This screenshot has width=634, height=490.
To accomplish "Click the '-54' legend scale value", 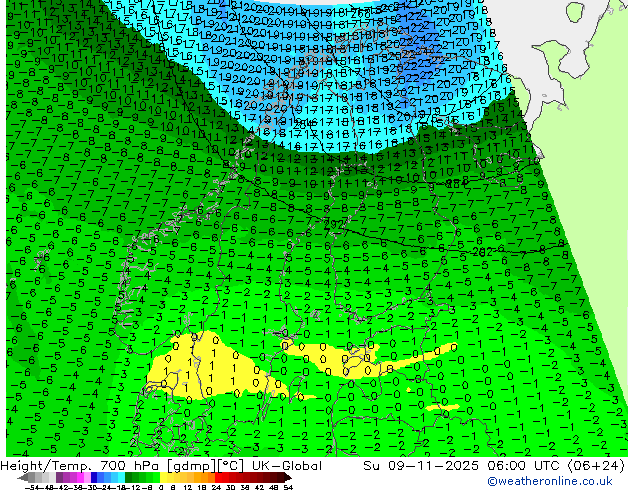I will pyautogui.click(x=33, y=487).
